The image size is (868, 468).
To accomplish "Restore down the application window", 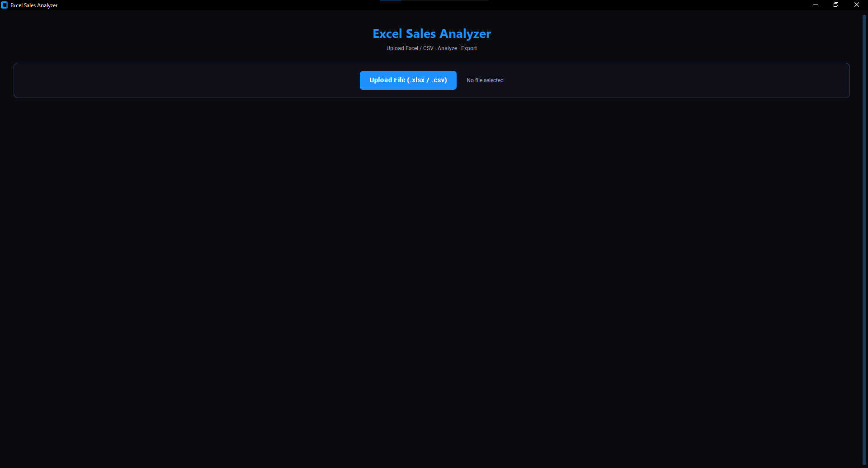I will (836, 5).
